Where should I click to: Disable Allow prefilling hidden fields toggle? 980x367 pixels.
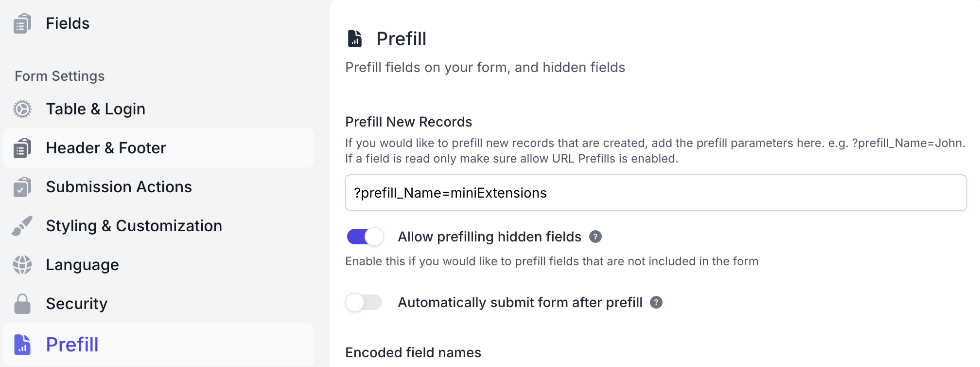click(365, 237)
